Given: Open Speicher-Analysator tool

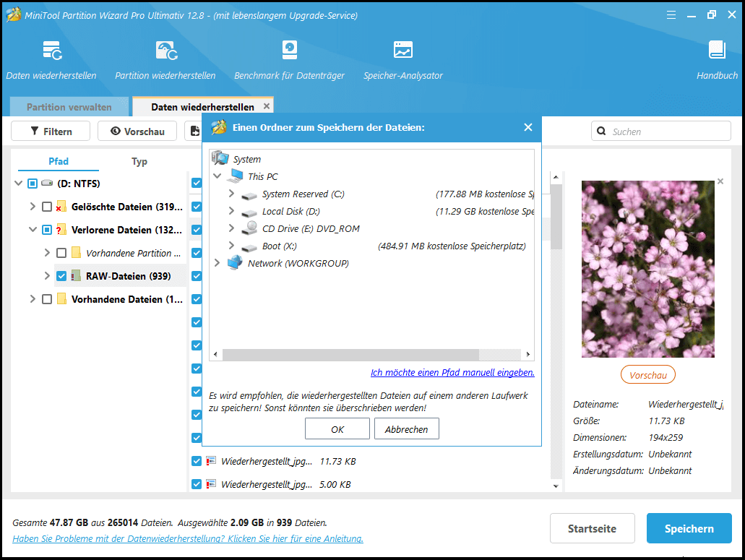Looking at the screenshot, I should pyautogui.click(x=403, y=60).
